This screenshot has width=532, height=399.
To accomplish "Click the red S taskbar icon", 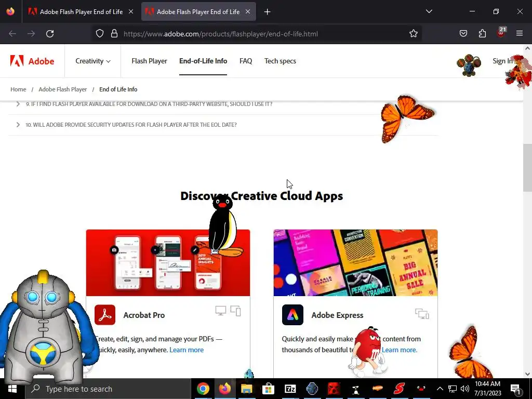I will (400, 389).
